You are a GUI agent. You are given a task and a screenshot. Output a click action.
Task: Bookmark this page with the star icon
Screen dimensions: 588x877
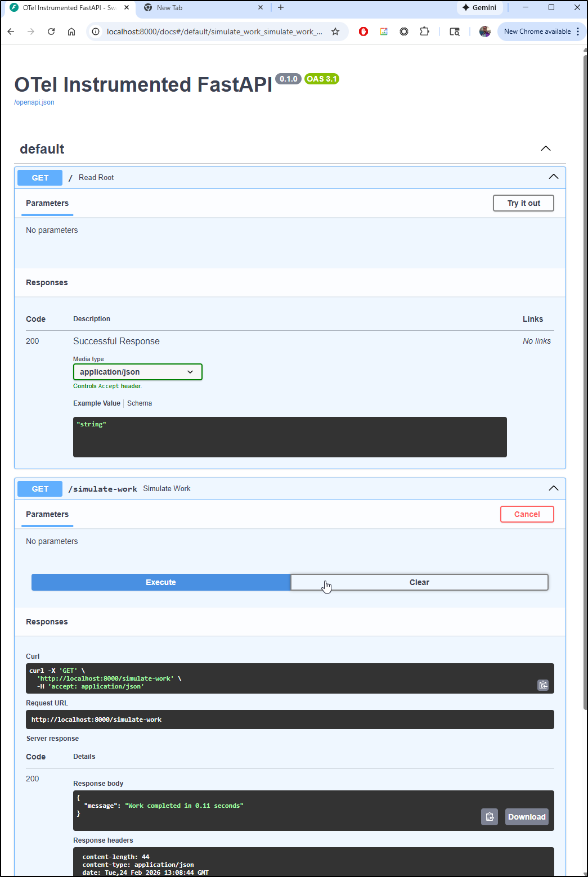(335, 32)
